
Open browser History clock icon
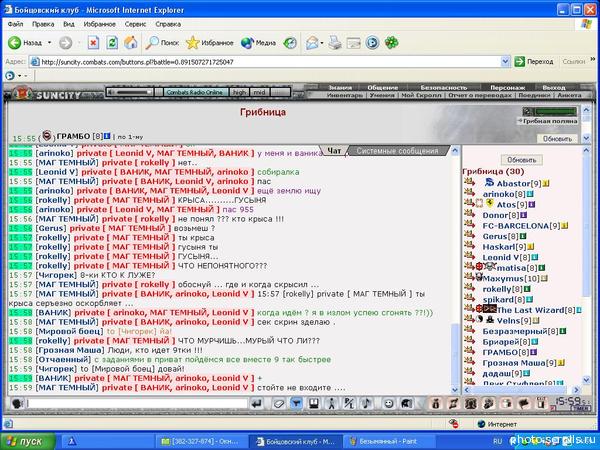(x=290, y=42)
